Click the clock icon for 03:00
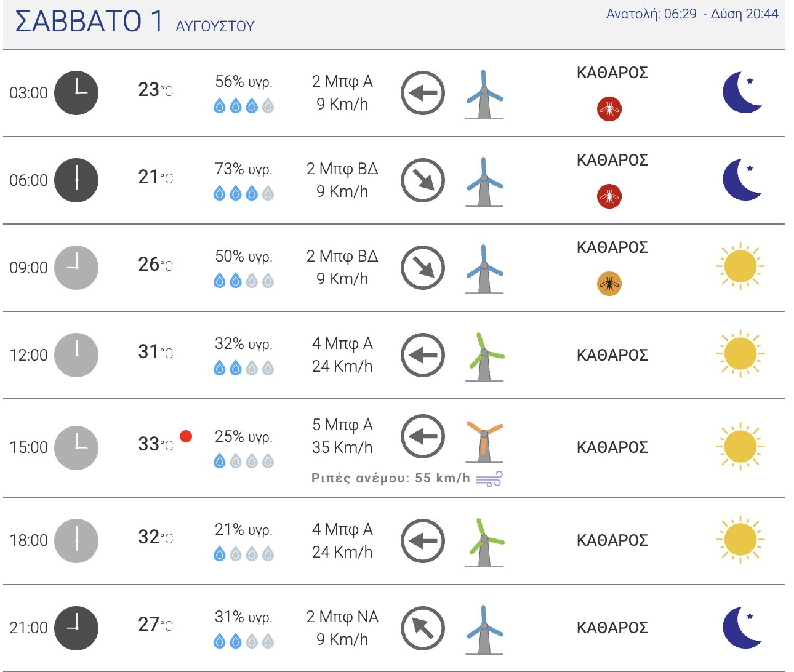The width and height of the screenshot is (794, 672). click(x=76, y=93)
